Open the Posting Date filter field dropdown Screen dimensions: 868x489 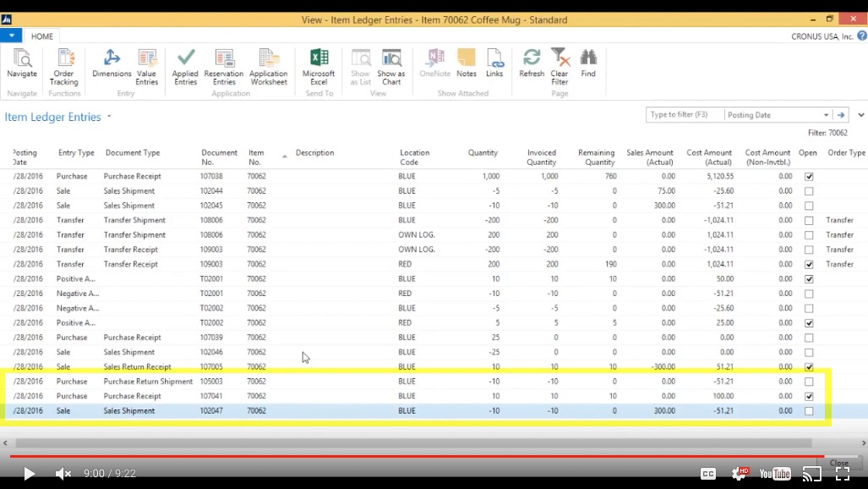(x=826, y=115)
